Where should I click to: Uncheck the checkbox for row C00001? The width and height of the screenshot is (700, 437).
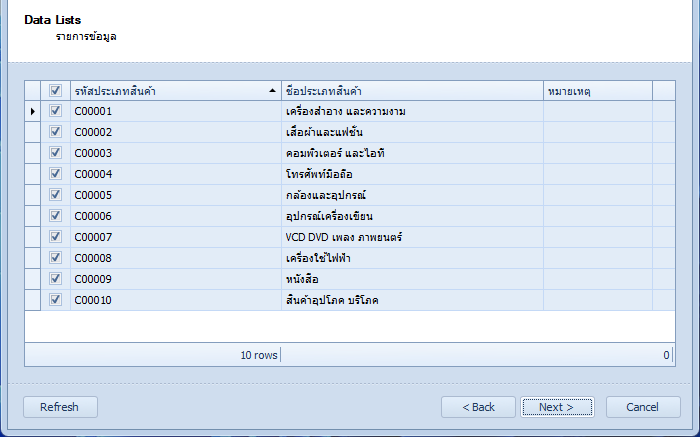click(55, 111)
